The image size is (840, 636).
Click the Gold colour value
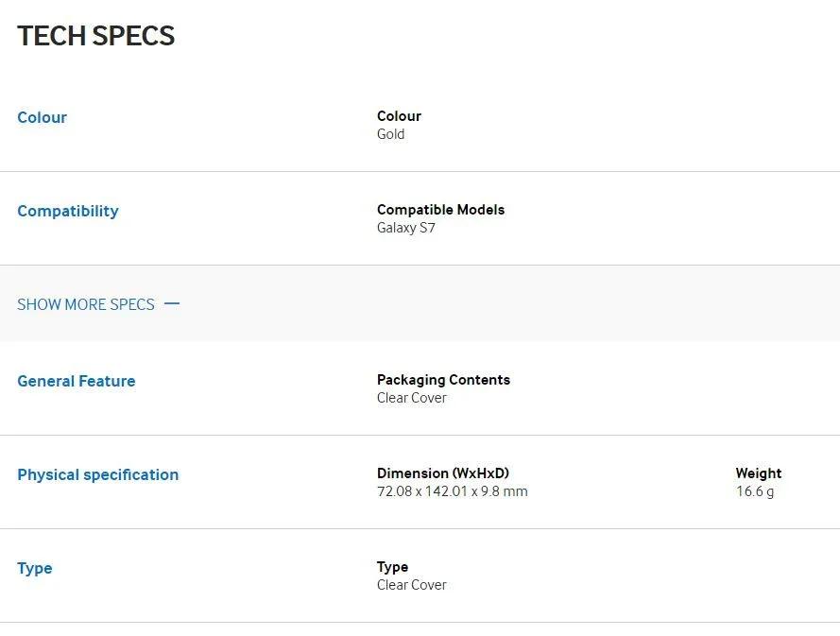click(x=390, y=134)
